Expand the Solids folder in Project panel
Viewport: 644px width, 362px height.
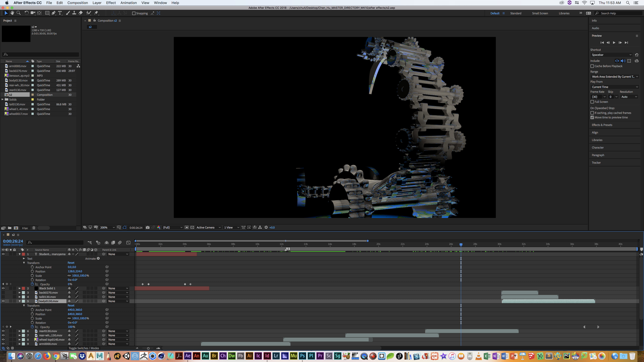click(x=3, y=99)
